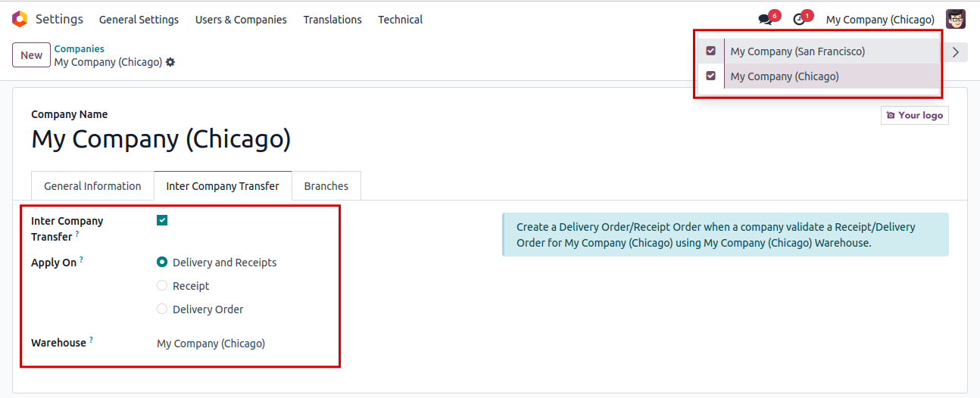The width and height of the screenshot is (980, 398).
Task: Go to the Companies breadcrumb link
Action: [79, 49]
